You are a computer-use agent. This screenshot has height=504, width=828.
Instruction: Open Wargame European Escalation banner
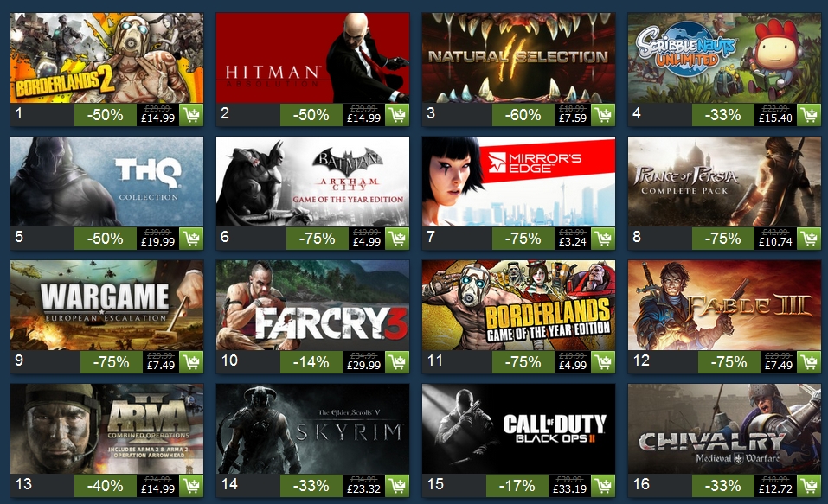[x=106, y=305]
